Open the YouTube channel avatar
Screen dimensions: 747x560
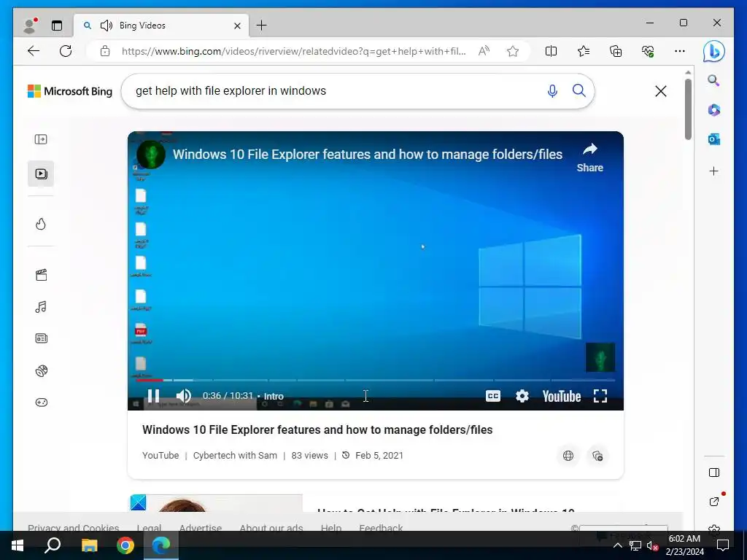pos(150,155)
